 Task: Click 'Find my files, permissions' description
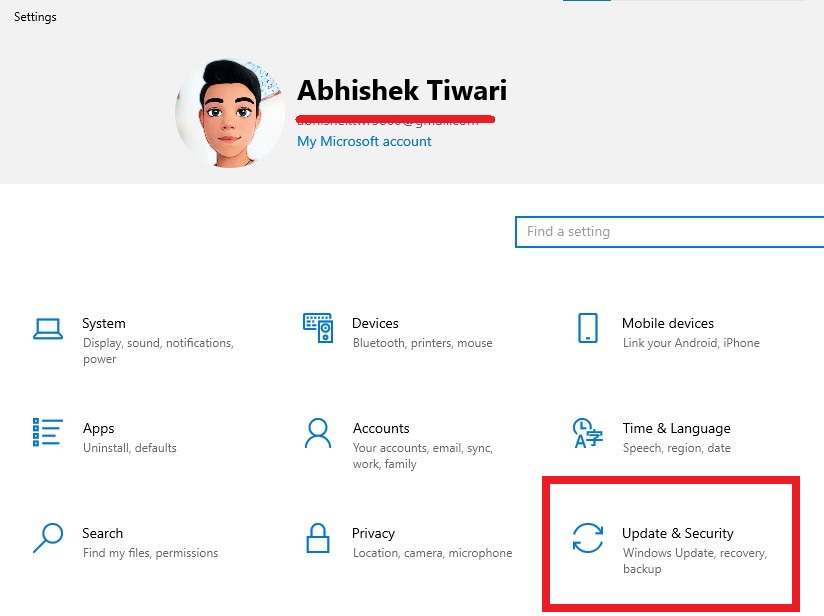[x=150, y=553]
